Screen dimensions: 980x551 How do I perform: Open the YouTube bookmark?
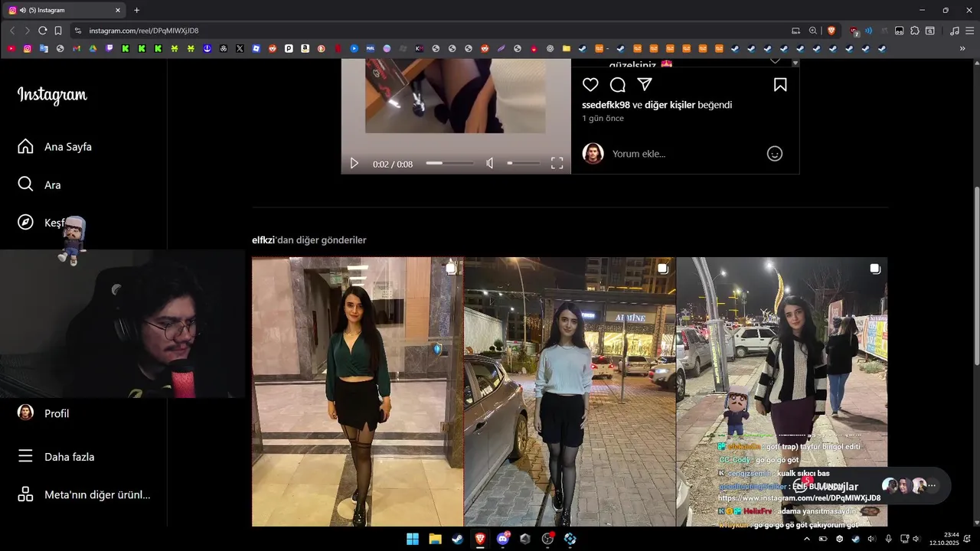(x=11, y=48)
